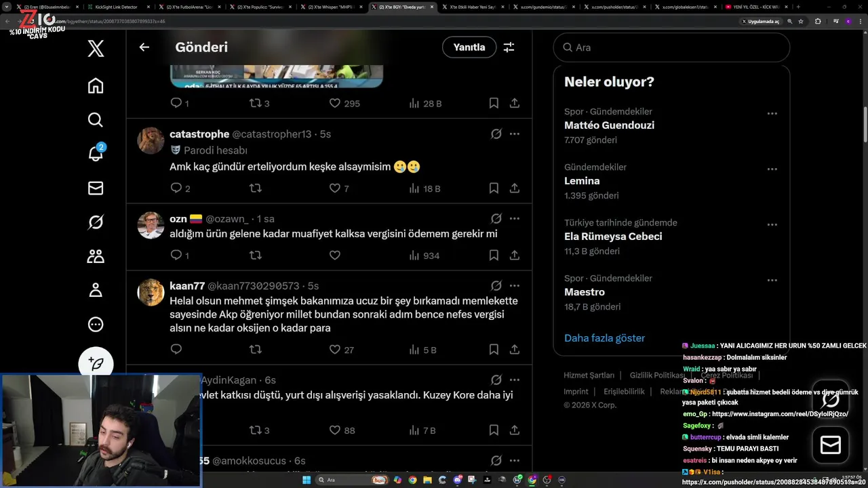The height and width of the screenshot is (488, 868).
Task: Explain catastrophe's post with Grok icon
Action: pyautogui.click(x=496, y=134)
